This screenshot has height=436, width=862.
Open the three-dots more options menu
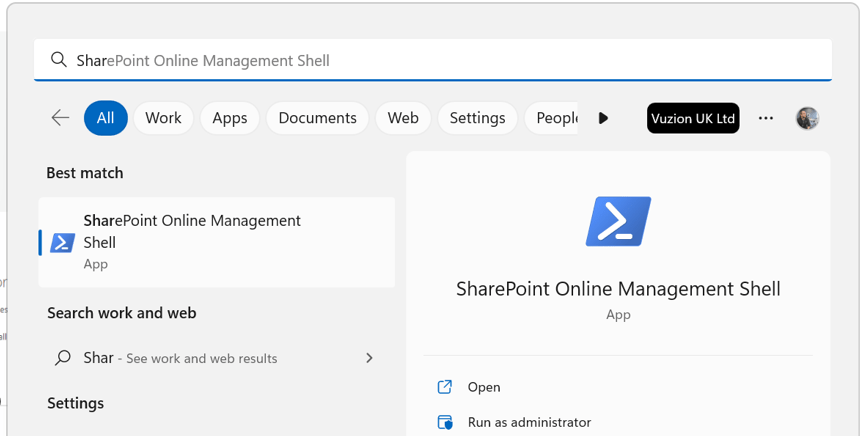(x=766, y=118)
